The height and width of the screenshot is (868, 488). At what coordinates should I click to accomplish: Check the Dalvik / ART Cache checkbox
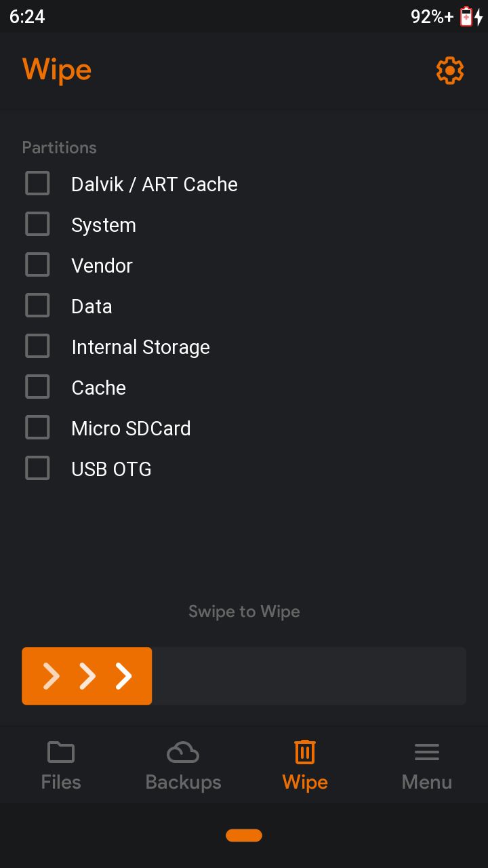point(37,183)
